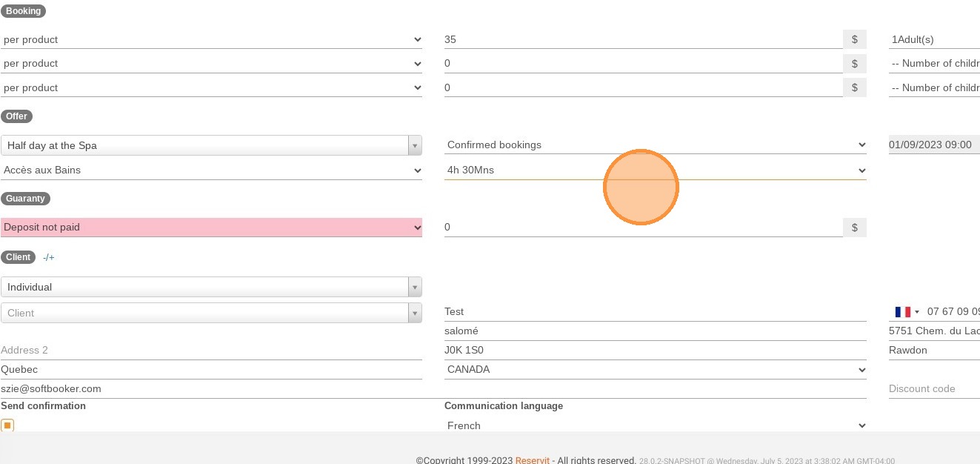Open the 'French' communication language dropdown
This screenshot has width=980, height=464.
pyautogui.click(x=656, y=425)
